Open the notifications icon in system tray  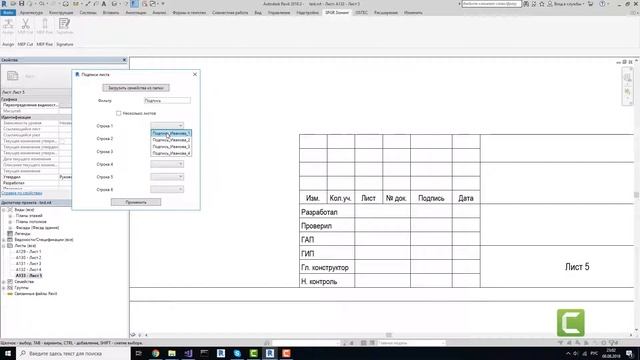click(x=630, y=353)
